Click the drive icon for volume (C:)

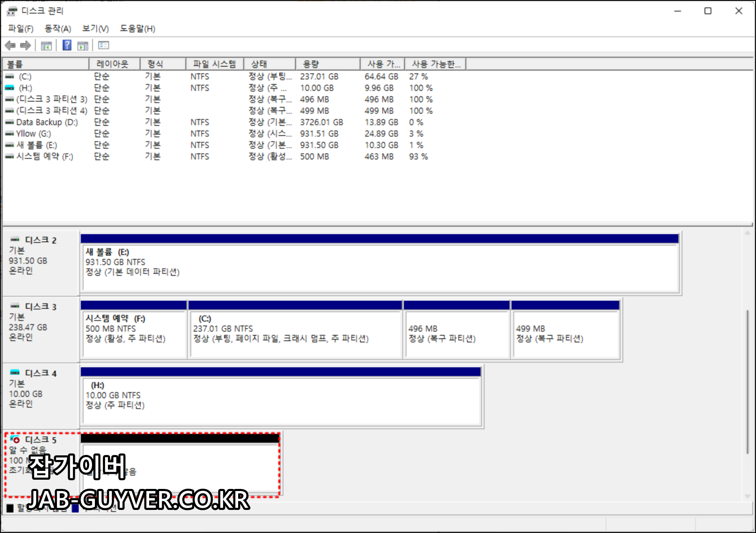click(x=10, y=77)
